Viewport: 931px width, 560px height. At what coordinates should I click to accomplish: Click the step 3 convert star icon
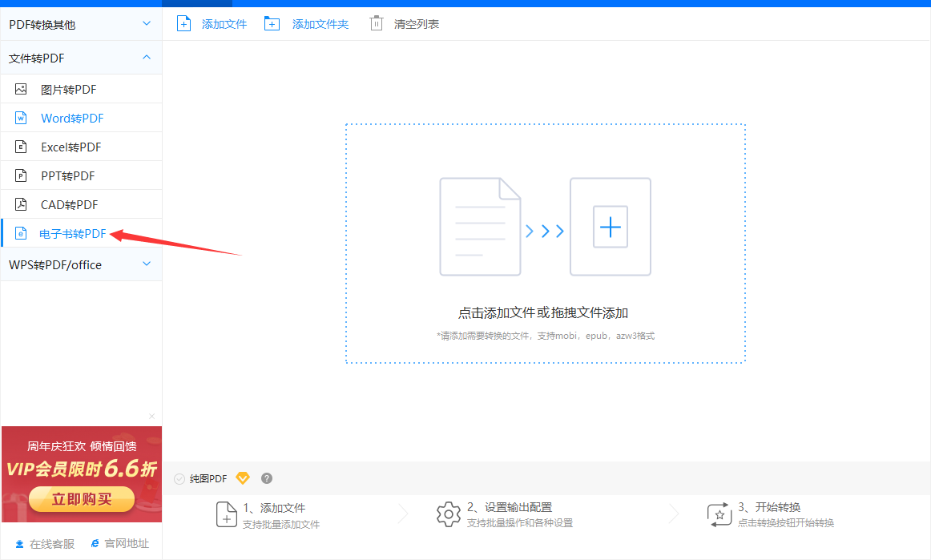pyautogui.click(x=719, y=514)
